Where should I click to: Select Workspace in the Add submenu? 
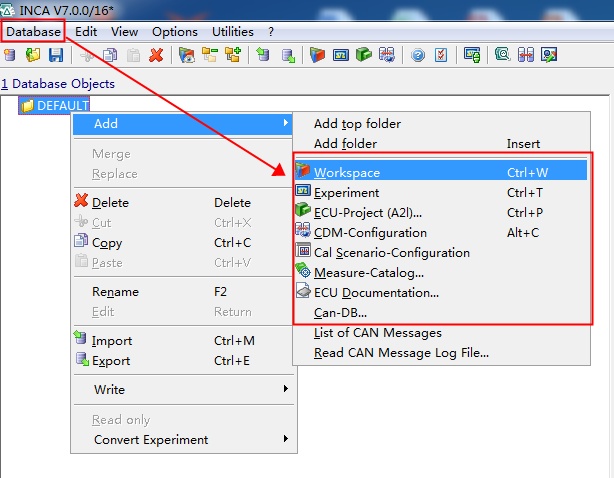[441, 172]
